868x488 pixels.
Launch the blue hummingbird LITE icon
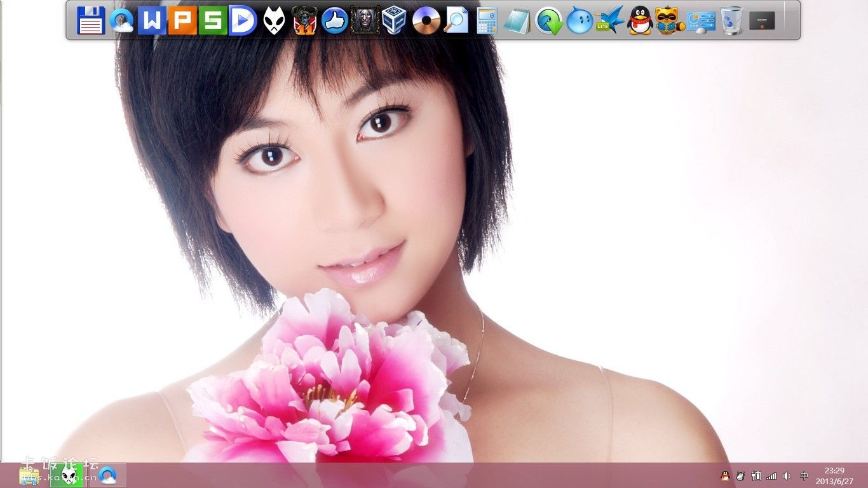(x=610, y=20)
